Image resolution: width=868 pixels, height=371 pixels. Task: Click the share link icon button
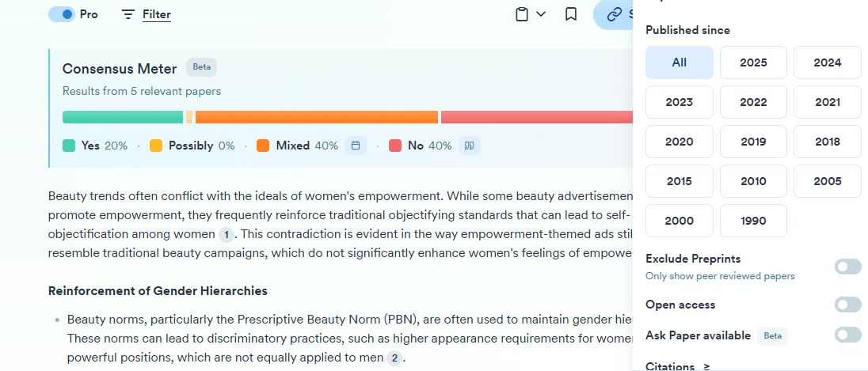pos(615,14)
